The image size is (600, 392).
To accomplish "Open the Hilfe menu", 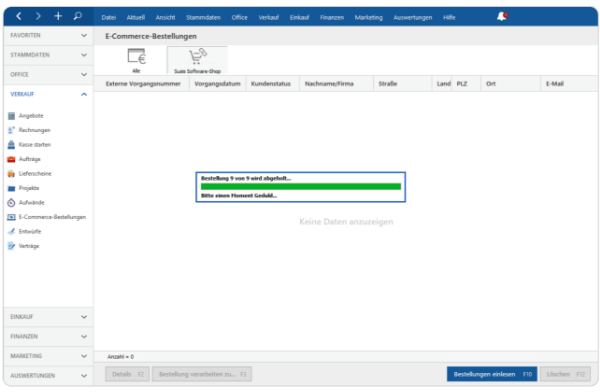I will coord(449,17).
